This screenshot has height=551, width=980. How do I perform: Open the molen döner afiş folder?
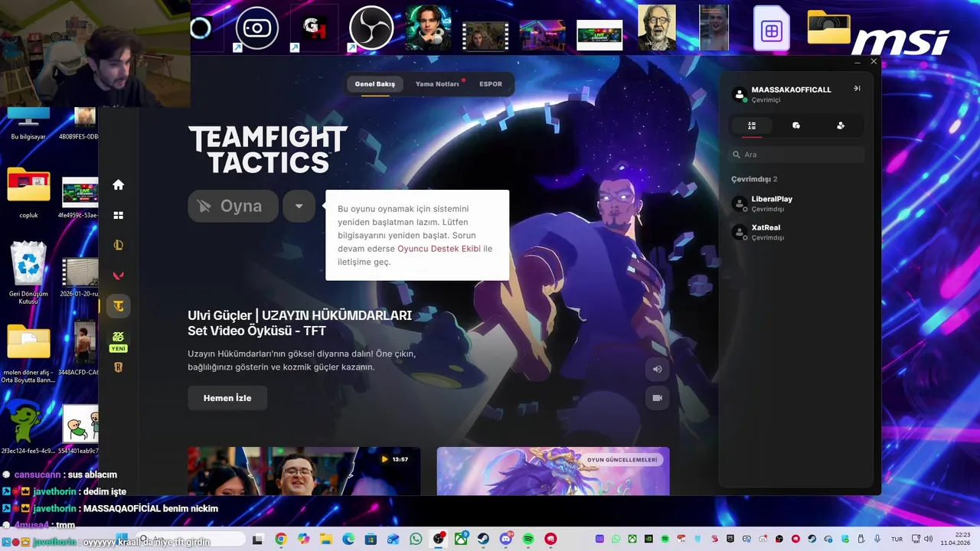[x=28, y=354]
